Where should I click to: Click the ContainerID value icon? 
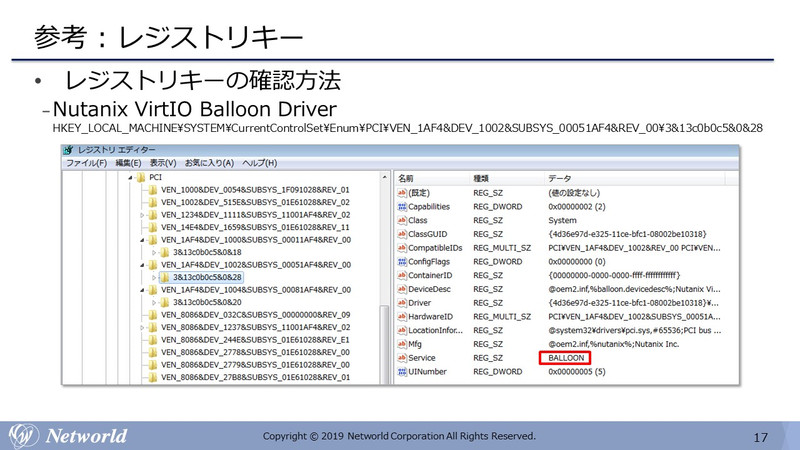(x=402, y=276)
